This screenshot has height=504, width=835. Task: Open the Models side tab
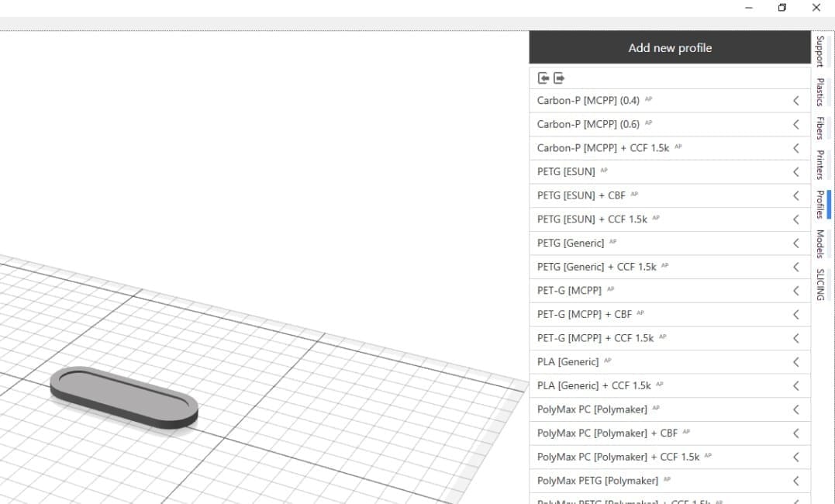point(820,243)
